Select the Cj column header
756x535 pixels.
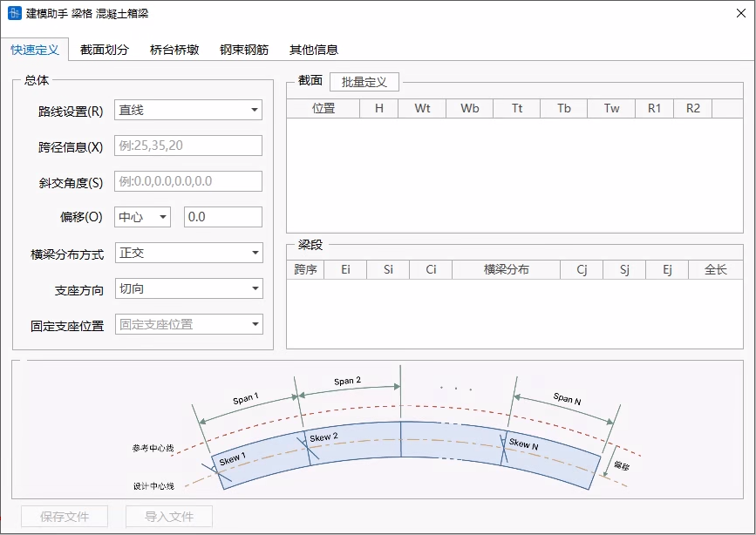[x=582, y=269]
